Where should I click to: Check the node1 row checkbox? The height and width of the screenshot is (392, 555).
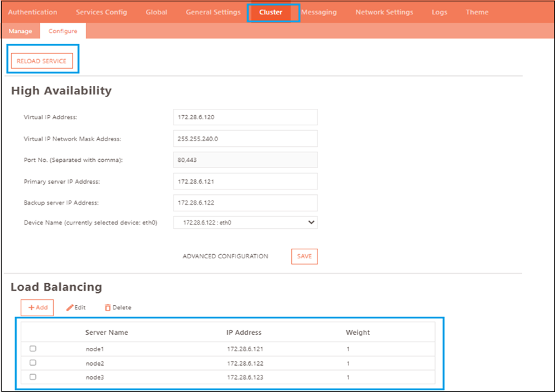coord(33,349)
